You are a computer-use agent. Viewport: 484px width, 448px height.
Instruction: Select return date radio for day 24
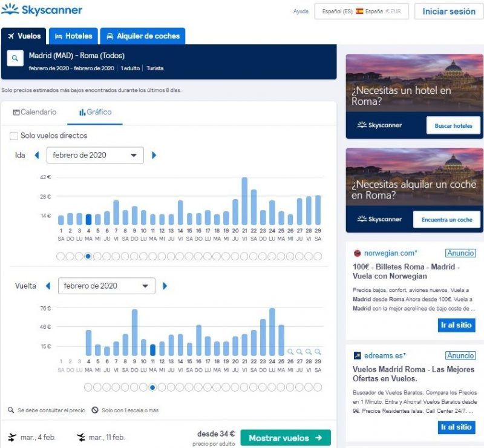[272, 387]
